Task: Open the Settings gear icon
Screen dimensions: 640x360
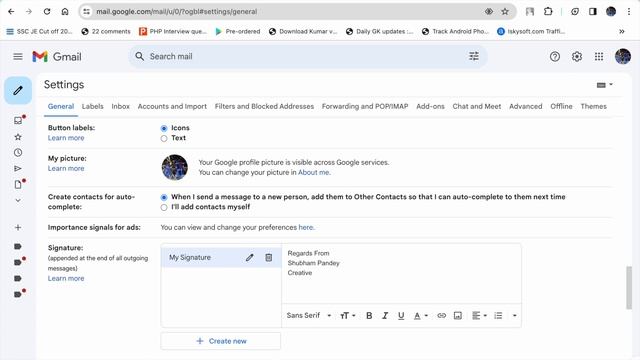Action: (576, 57)
